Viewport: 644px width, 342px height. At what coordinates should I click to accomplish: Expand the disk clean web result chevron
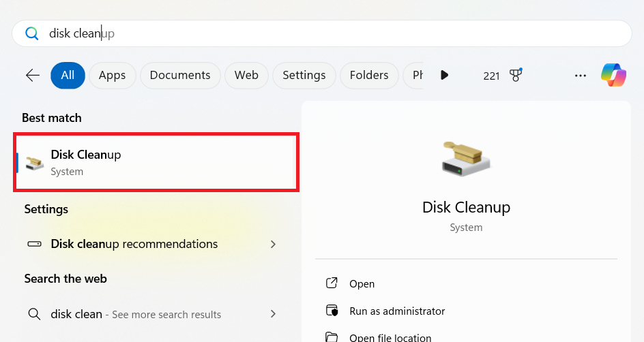273,314
